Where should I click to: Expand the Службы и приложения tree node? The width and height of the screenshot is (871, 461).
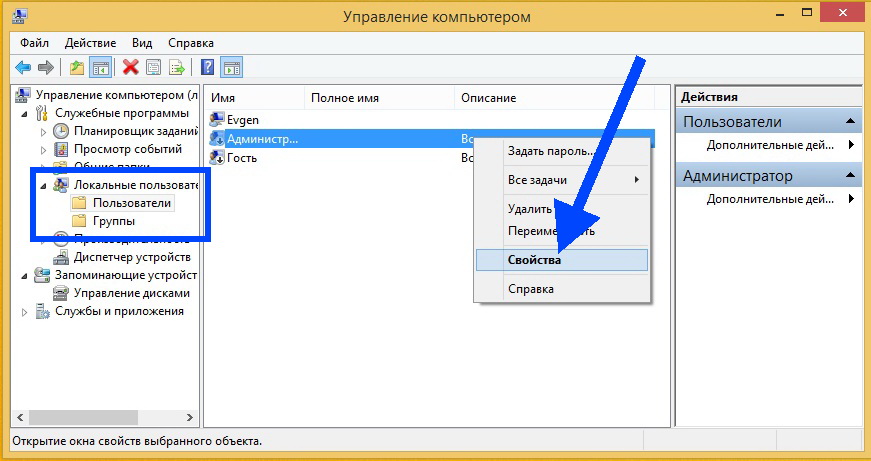click(x=24, y=312)
